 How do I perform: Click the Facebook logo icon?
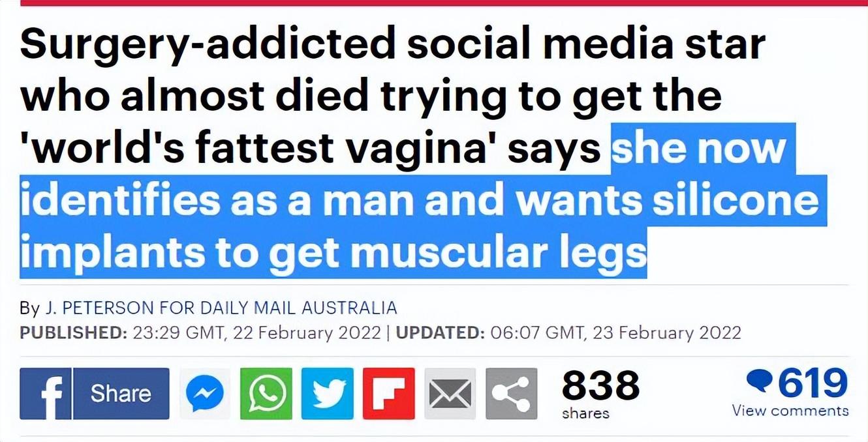pyautogui.click(x=45, y=393)
